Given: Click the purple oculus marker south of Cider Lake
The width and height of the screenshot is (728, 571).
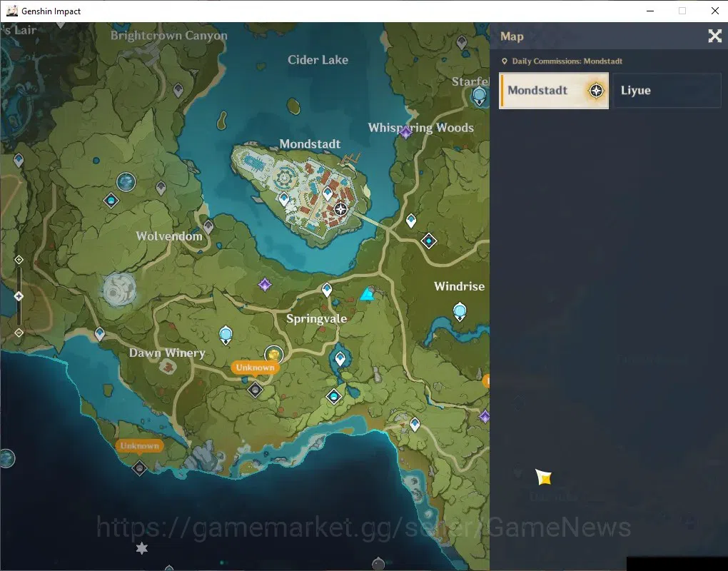Looking at the screenshot, I should pos(265,284).
